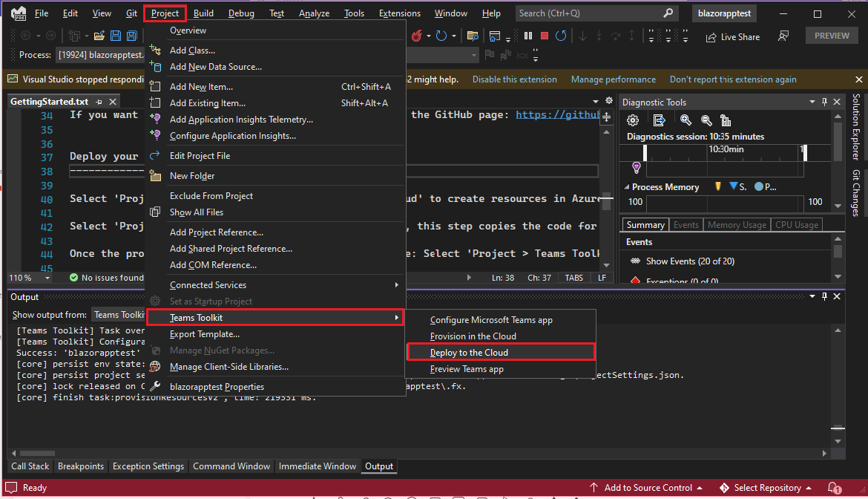Collapse the Process Memory graph triangle
Screen dimensions: 868x499
[x=627, y=187]
